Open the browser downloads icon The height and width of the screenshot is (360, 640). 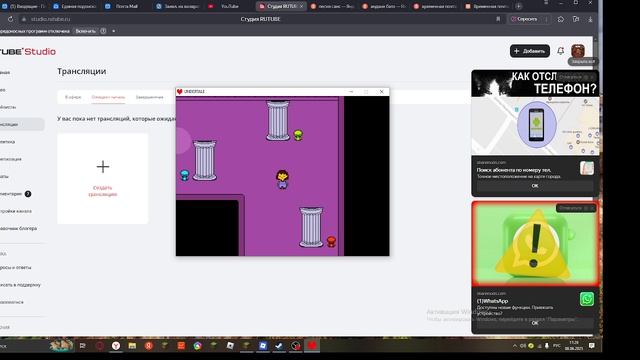pyautogui.click(x=590, y=19)
